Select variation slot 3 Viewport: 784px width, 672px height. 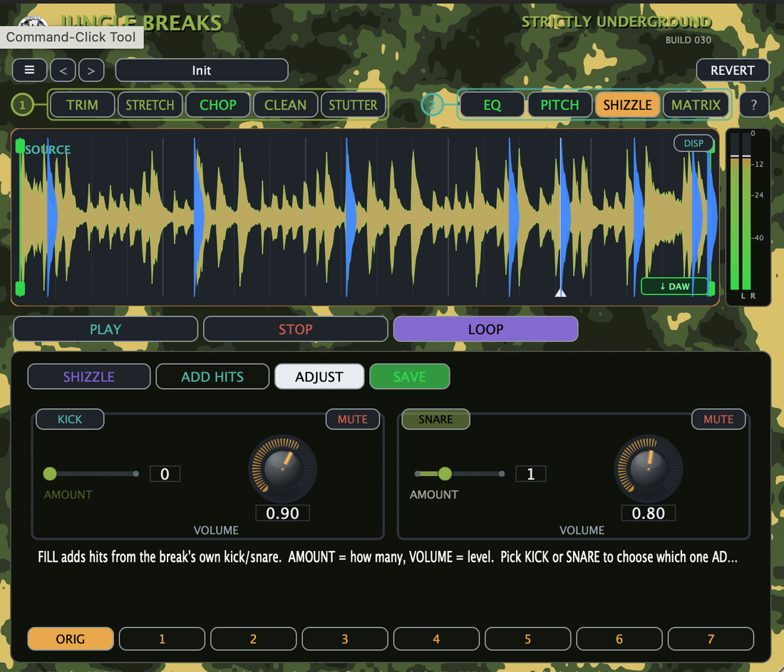[x=345, y=639]
